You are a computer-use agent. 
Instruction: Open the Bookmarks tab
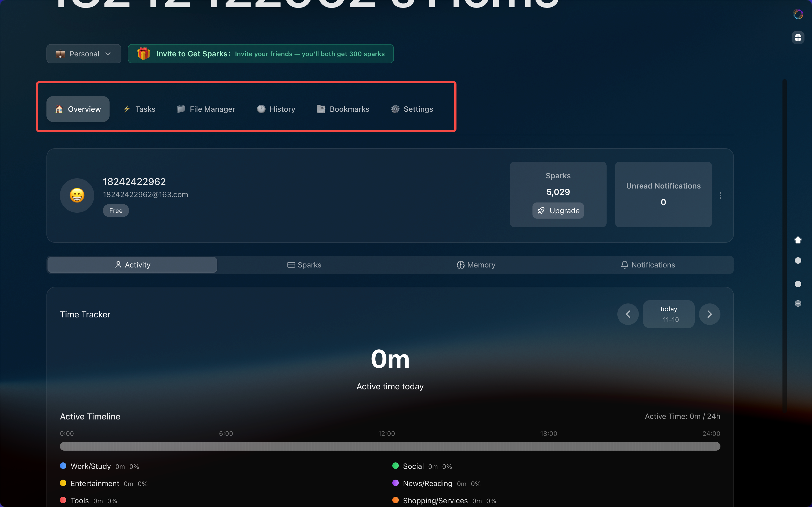pos(343,109)
